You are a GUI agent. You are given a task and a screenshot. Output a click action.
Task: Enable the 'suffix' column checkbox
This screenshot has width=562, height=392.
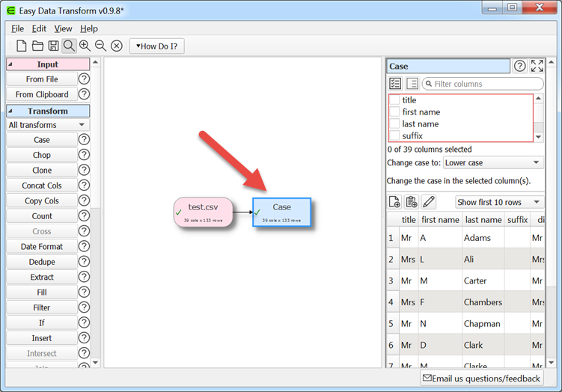(x=394, y=136)
